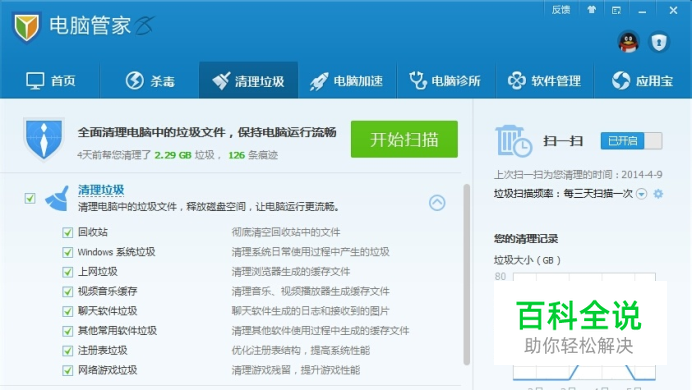Collapse the 清理垃圾 section chevron
The height and width of the screenshot is (390, 692).
tap(437, 202)
